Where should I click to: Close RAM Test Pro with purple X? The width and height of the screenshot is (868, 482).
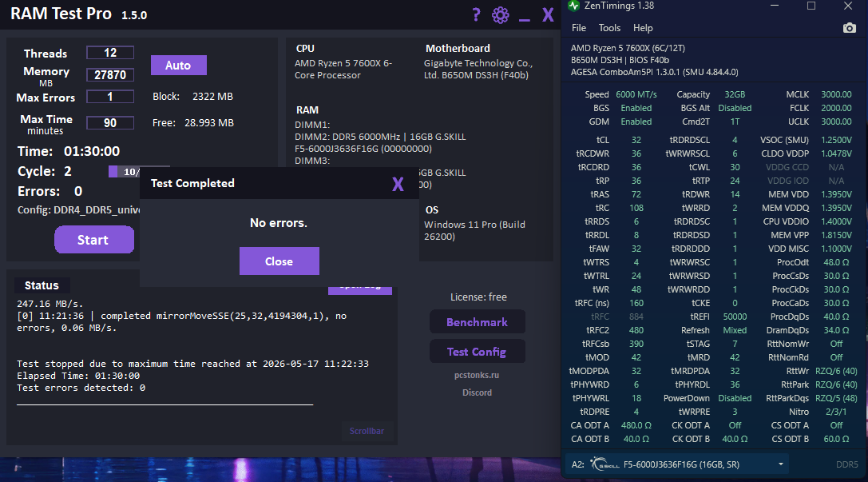[548, 15]
